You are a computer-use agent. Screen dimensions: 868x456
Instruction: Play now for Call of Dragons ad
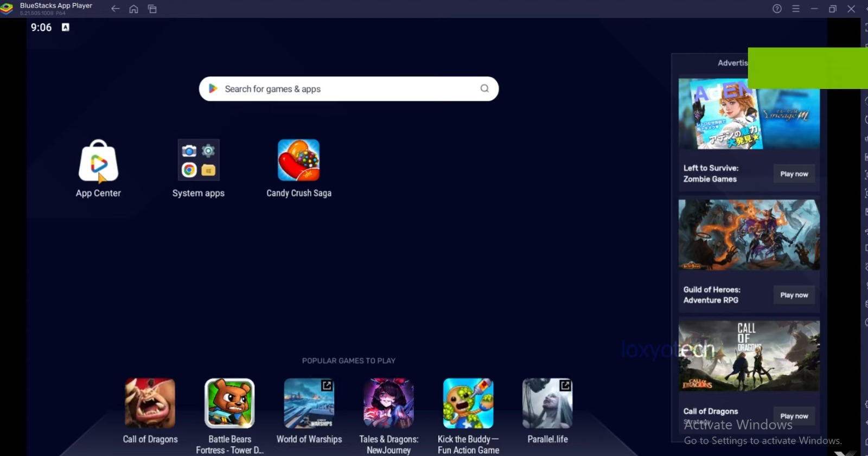coord(794,416)
